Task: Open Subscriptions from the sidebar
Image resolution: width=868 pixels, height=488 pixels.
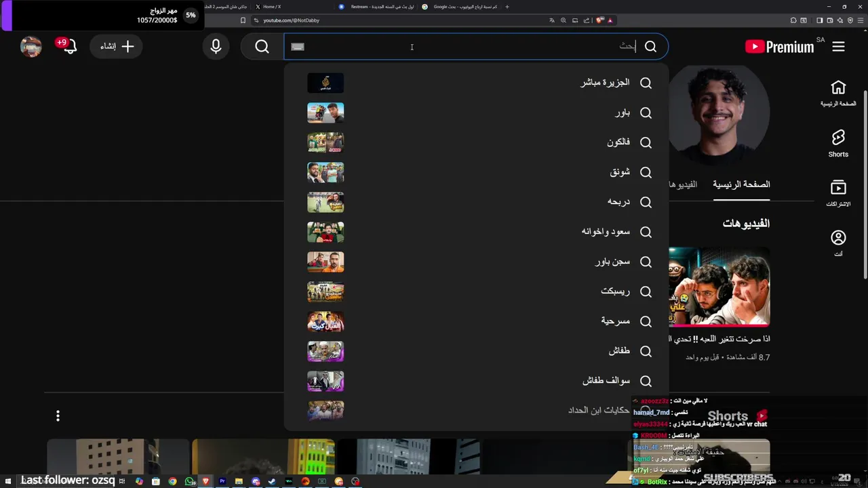Action: click(x=838, y=193)
